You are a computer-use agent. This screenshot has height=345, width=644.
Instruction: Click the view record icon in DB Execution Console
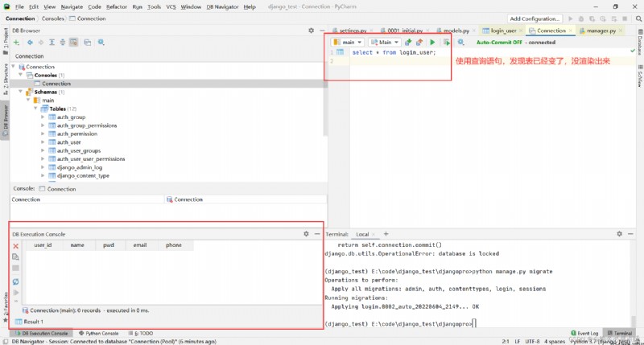pyautogui.click(x=15, y=257)
